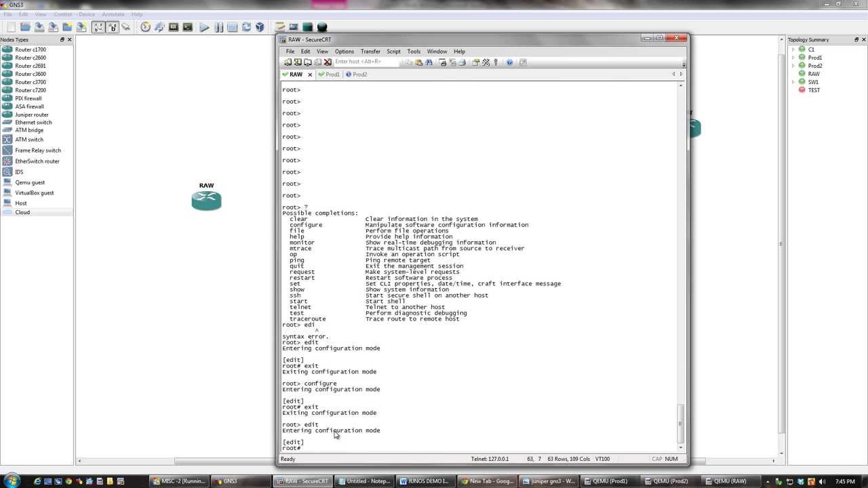The height and width of the screenshot is (488, 868).
Task: Click SecureCRT Disconnect red X icon
Action: (328, 62)
